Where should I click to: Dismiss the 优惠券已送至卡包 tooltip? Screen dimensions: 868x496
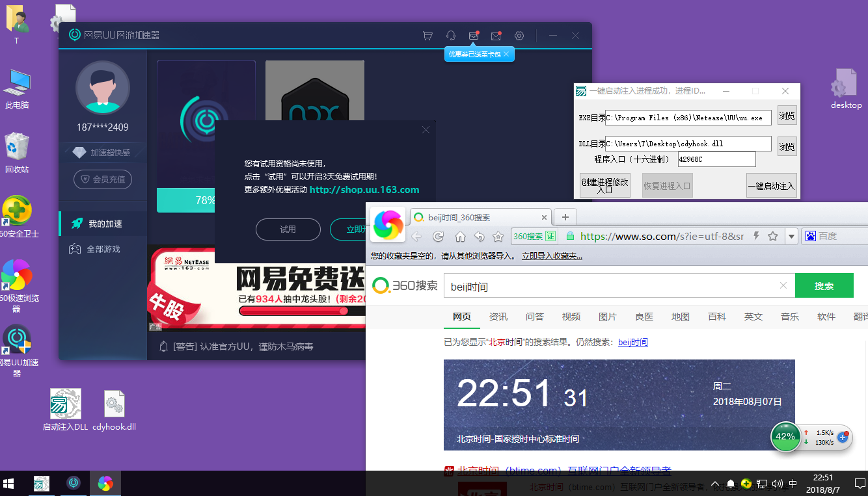click(x=506, y=54)
